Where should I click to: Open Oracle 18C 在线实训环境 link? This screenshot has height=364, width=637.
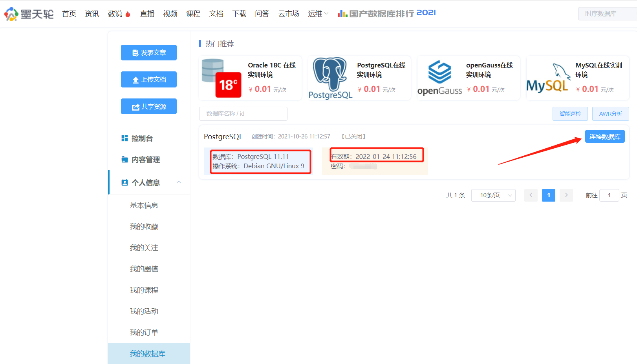click(272, 70)
